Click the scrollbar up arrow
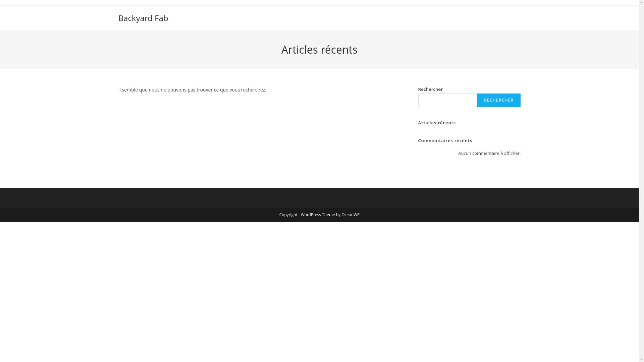Screen dimensions: 644x362 point(641,2)
